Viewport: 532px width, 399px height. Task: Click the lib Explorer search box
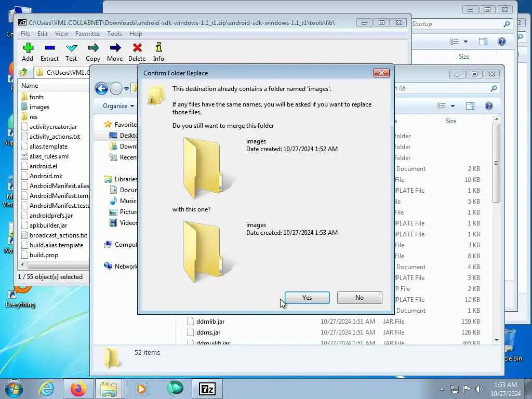[x=446, y=88]
